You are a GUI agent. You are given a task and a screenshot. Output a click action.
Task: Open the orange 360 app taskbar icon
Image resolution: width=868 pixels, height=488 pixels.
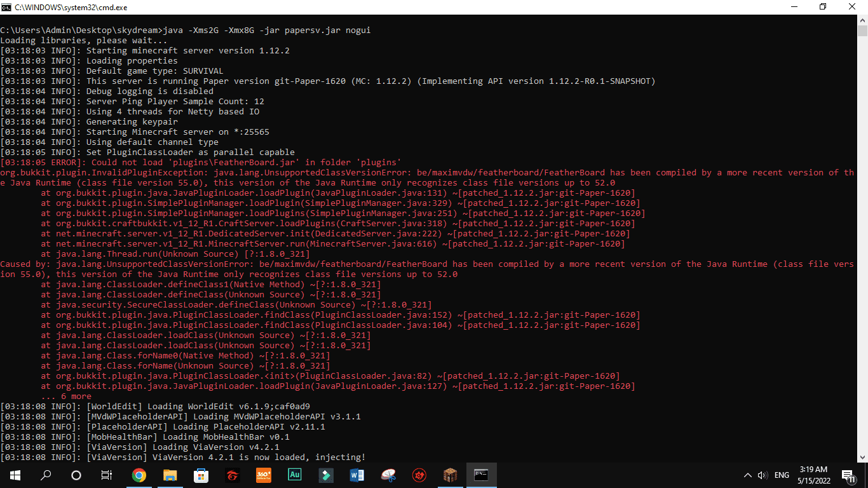[x=263, y=475]
